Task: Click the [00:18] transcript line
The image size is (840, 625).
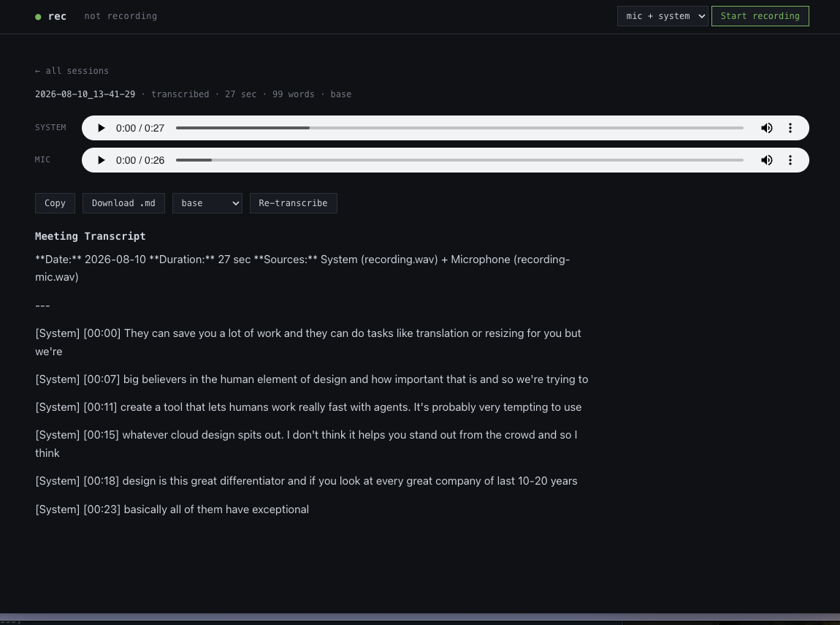Action: pos(306,481)
